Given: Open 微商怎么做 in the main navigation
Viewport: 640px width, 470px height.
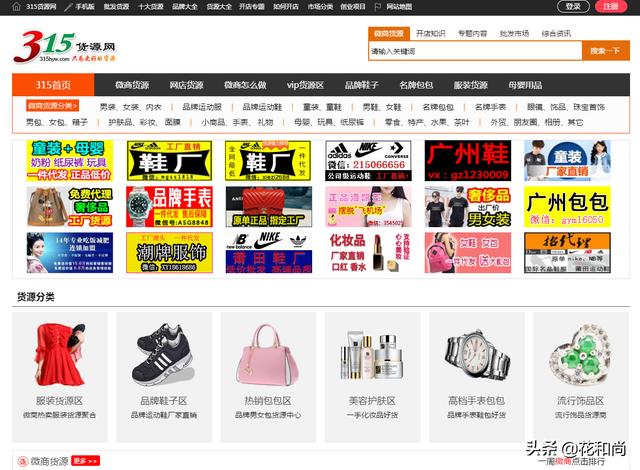Looking at the screenshot, I should [x=245, y=85].
